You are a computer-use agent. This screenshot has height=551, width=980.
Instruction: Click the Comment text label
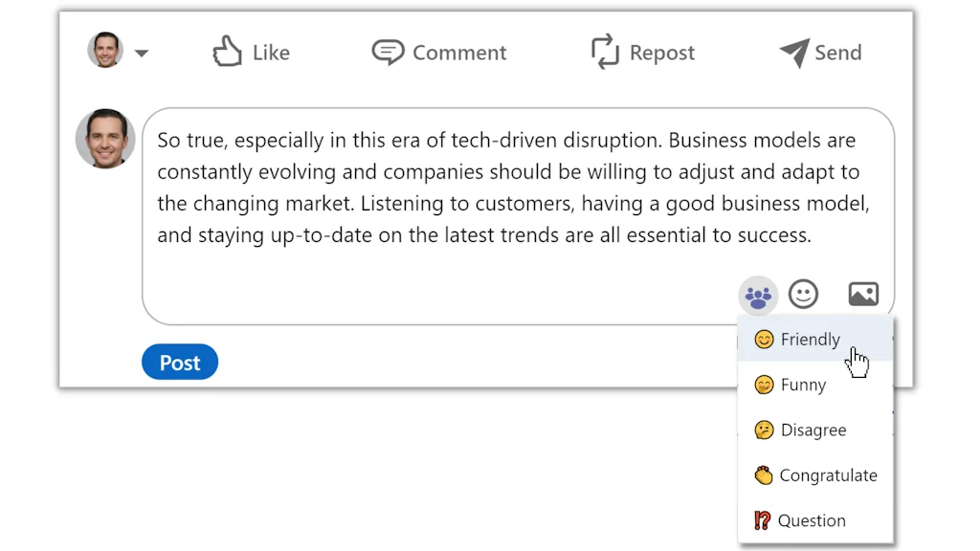(x=459, y=53)
